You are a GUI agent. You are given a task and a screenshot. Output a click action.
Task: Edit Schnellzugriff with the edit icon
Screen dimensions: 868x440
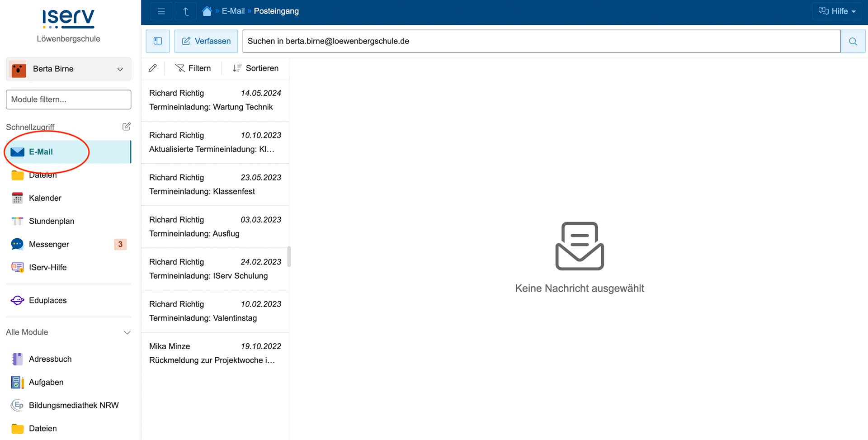[127, 127]
